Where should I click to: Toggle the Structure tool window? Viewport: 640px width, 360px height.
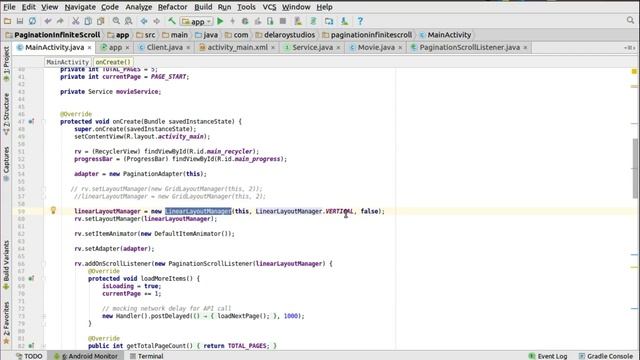click(x=6, y=114)
